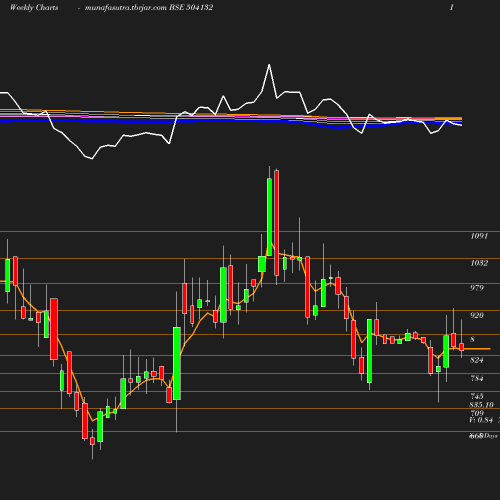Click the tallest green candlestick at the chart peak
Screen dimensions: 500x500
click(269, 217)
